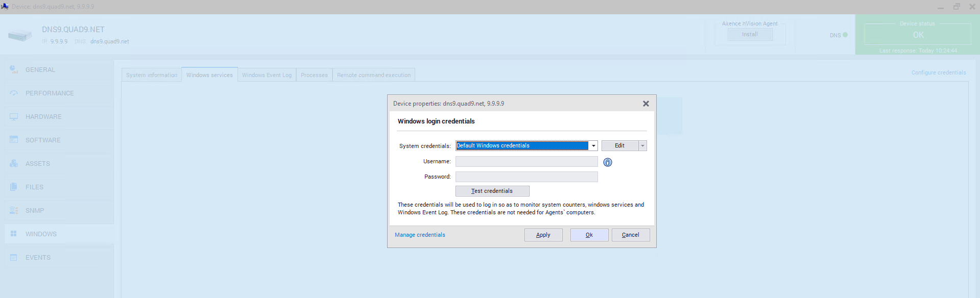980x298 pixels.
Task: Expand the arrow next to Edit button
Action: (x=642, y=146)
